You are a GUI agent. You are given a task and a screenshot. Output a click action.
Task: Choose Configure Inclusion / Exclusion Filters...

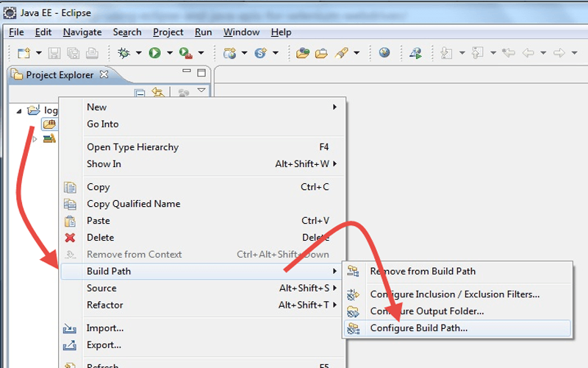(x=457, y=294)
